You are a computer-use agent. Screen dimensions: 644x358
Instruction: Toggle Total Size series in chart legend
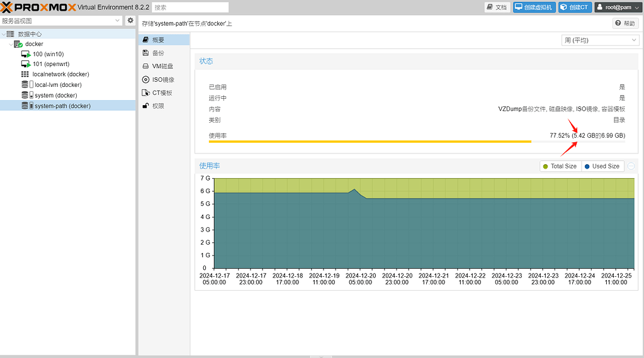(560, 166)
